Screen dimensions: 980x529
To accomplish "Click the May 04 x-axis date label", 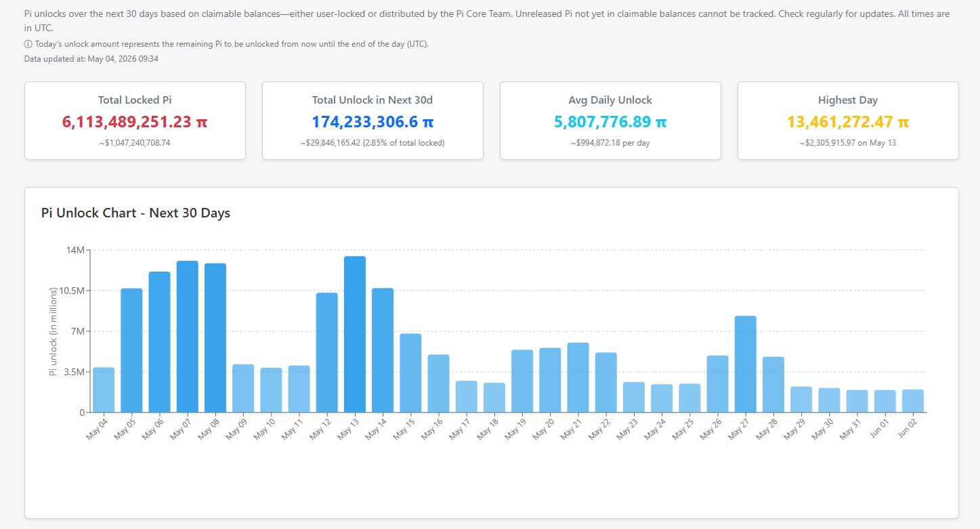I will coord(98,429).
